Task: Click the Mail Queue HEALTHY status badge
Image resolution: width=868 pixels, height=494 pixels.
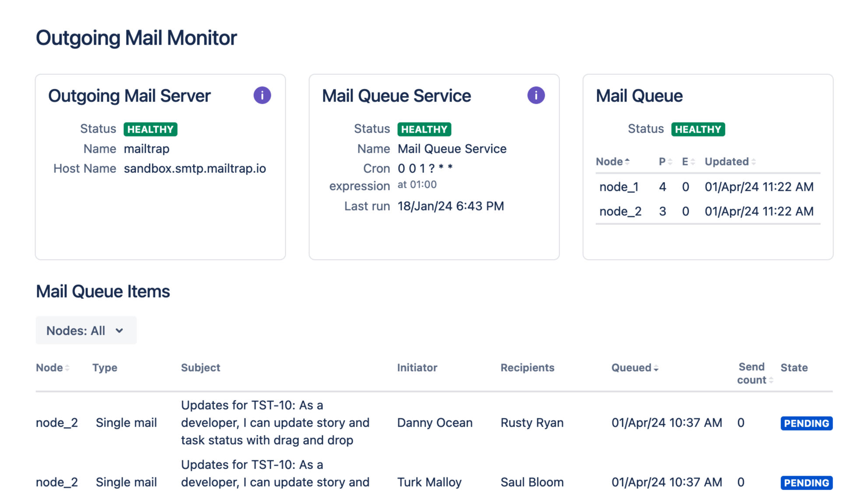Action: pos(698,129)
